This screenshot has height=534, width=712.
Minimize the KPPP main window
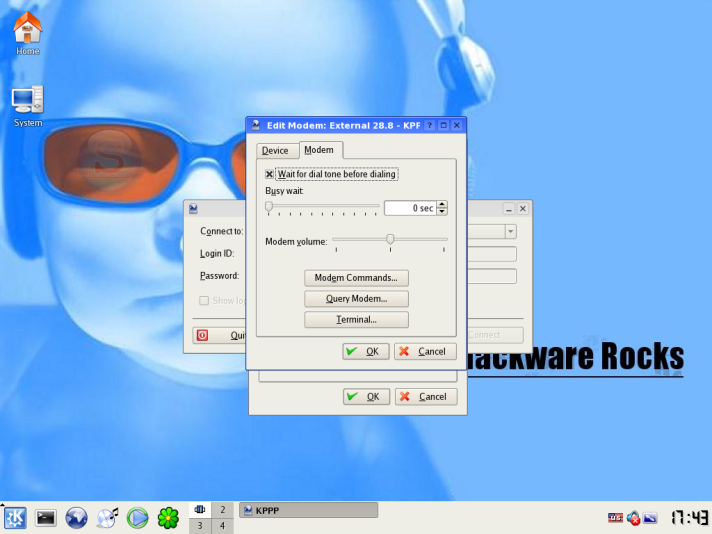(509, 209)
